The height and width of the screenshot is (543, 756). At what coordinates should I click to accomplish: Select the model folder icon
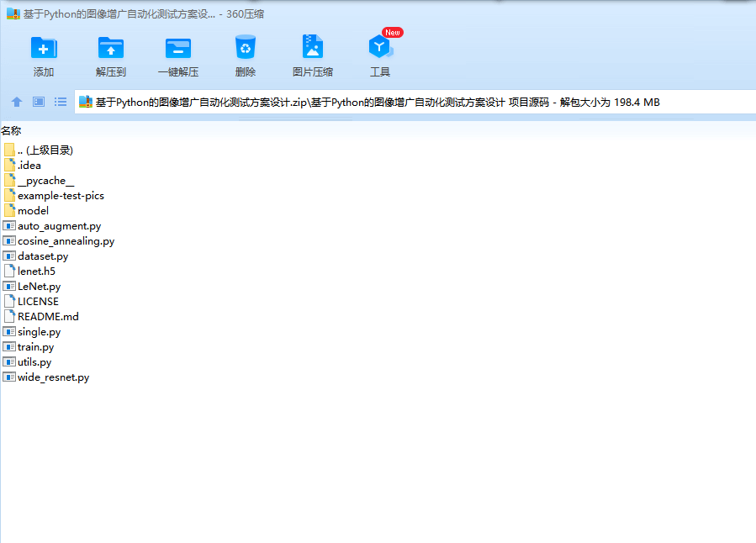point(9,210)
